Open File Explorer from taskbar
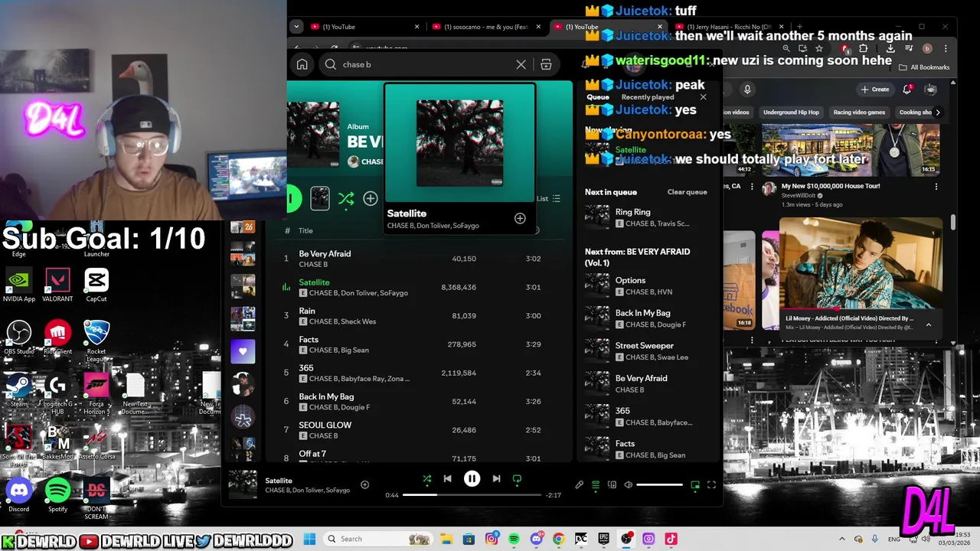 click(x=446, y=539)
